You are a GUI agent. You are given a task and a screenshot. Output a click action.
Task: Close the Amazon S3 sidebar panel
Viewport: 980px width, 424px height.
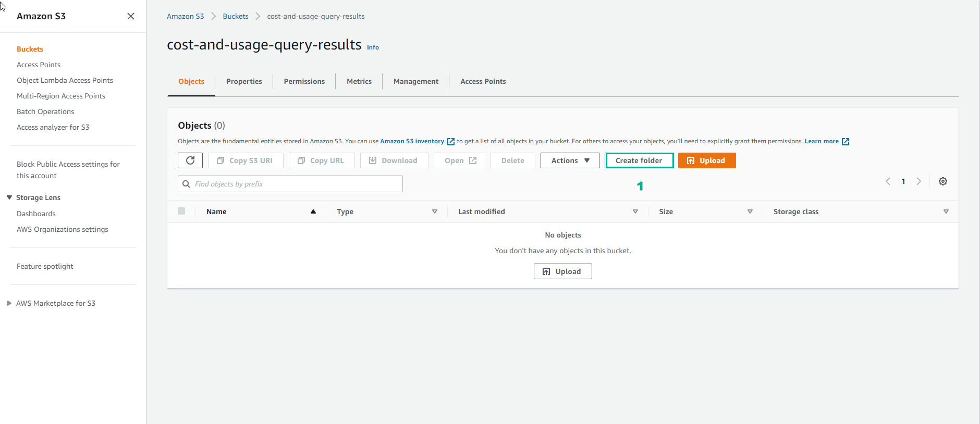click(x=131, y=16)
